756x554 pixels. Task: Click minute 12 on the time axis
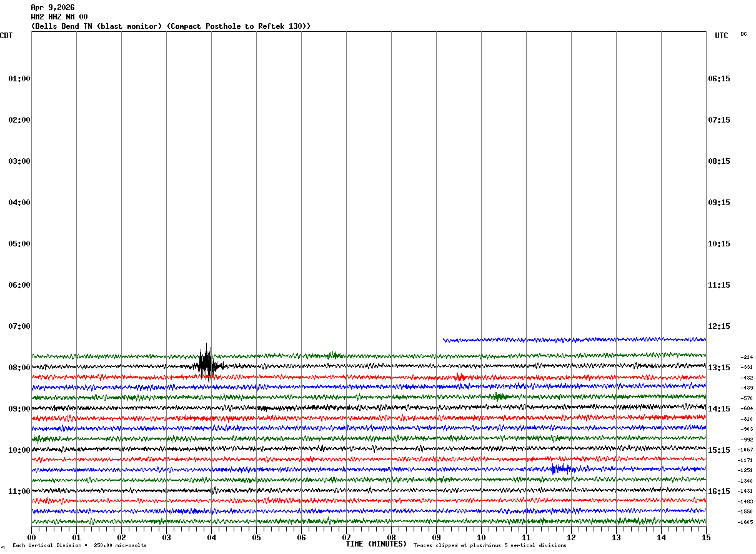571,537
